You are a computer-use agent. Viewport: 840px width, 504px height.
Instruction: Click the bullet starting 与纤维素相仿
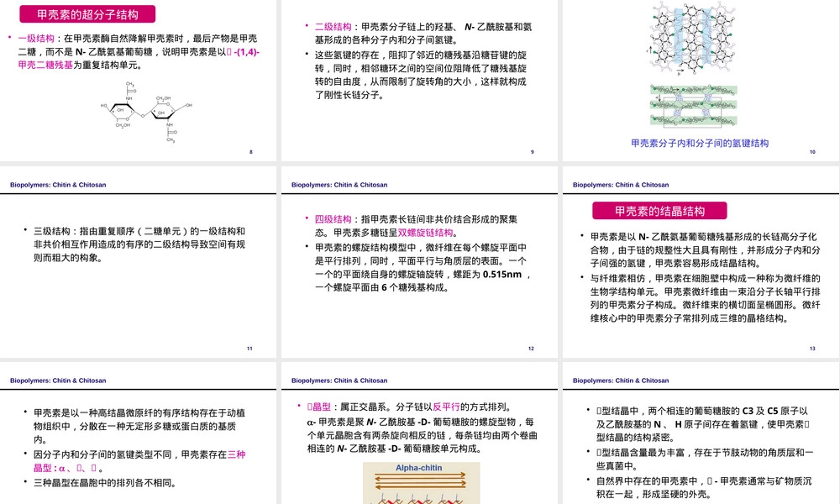(x=705, y=298)
